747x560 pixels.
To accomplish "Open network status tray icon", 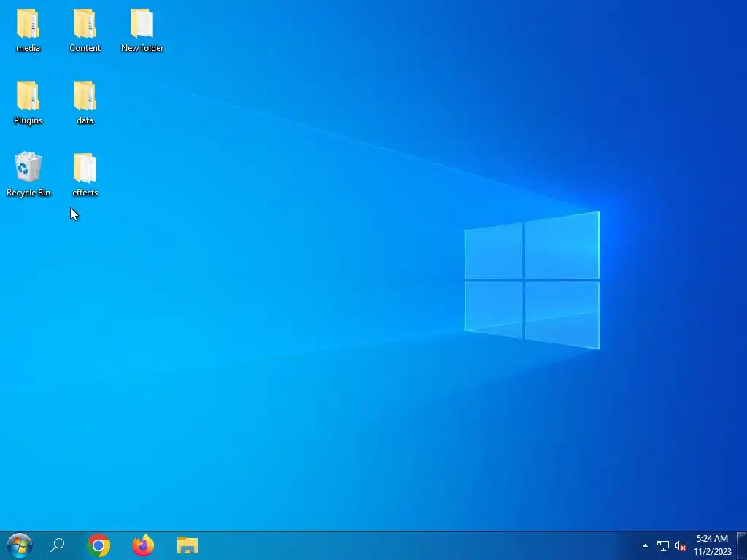I will (x=662, y=545).
